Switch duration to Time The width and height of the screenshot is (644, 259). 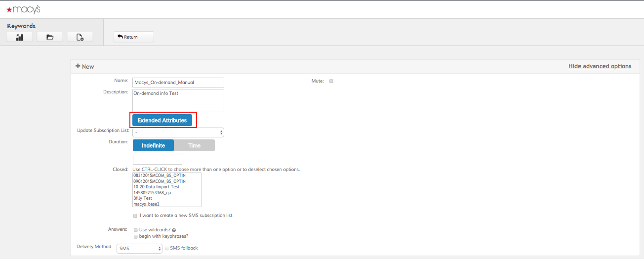click(x=194, y=145)
